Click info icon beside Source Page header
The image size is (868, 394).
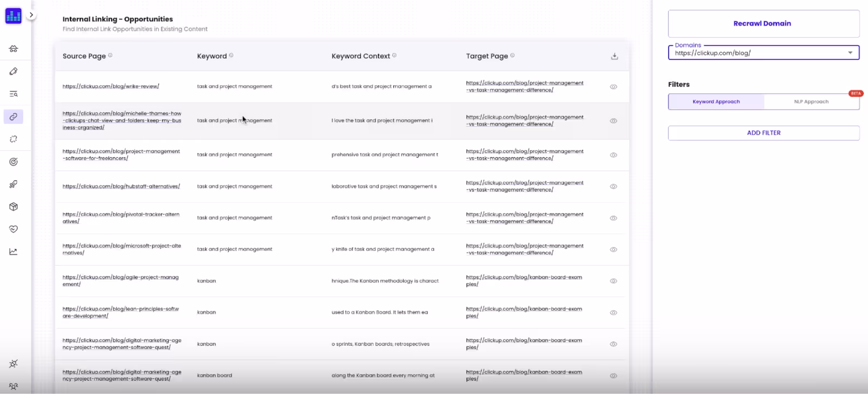tap(110, 55)
